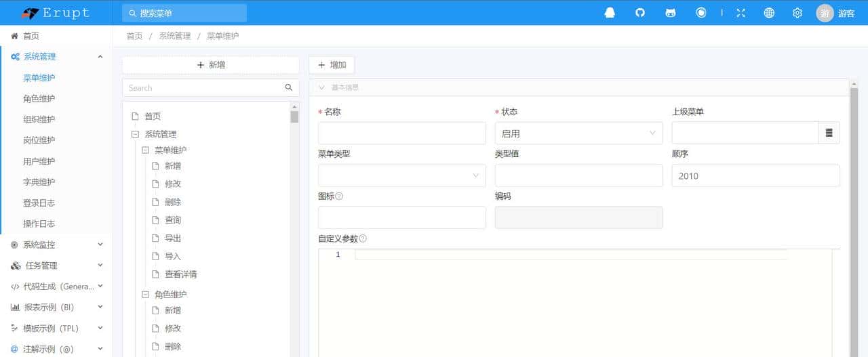Open 岗位维护 in the sidebar

(39, 140)
